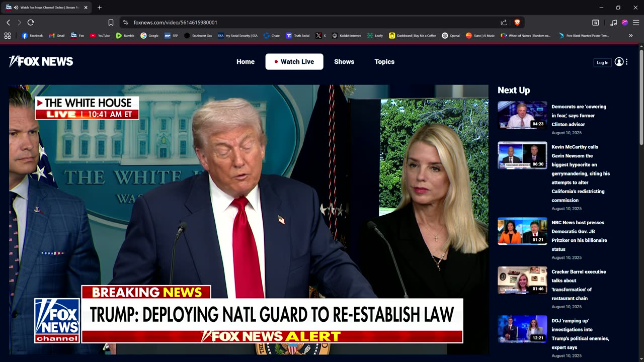Go to the Home nav item
The height and width of the screenshot is (362, 644).
point(246,62)
